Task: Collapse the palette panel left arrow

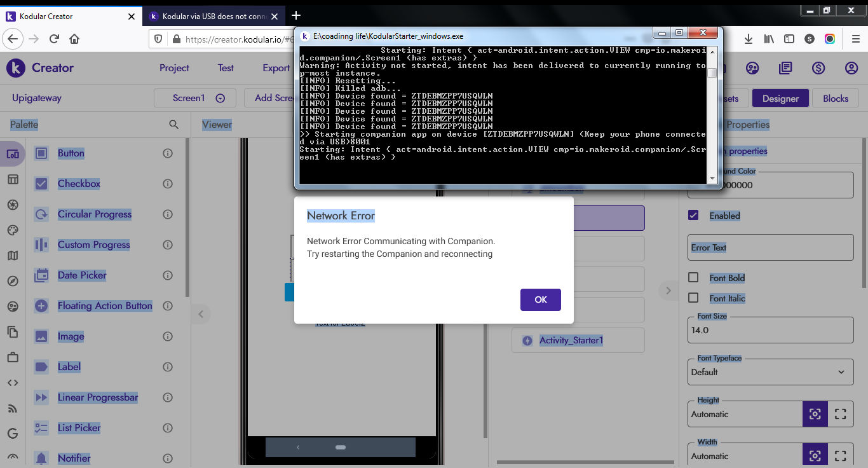Action: coord(201,313)
